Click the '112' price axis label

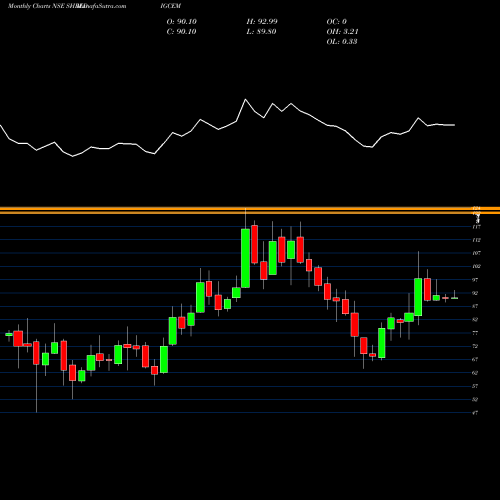click(x=477, y=240)
